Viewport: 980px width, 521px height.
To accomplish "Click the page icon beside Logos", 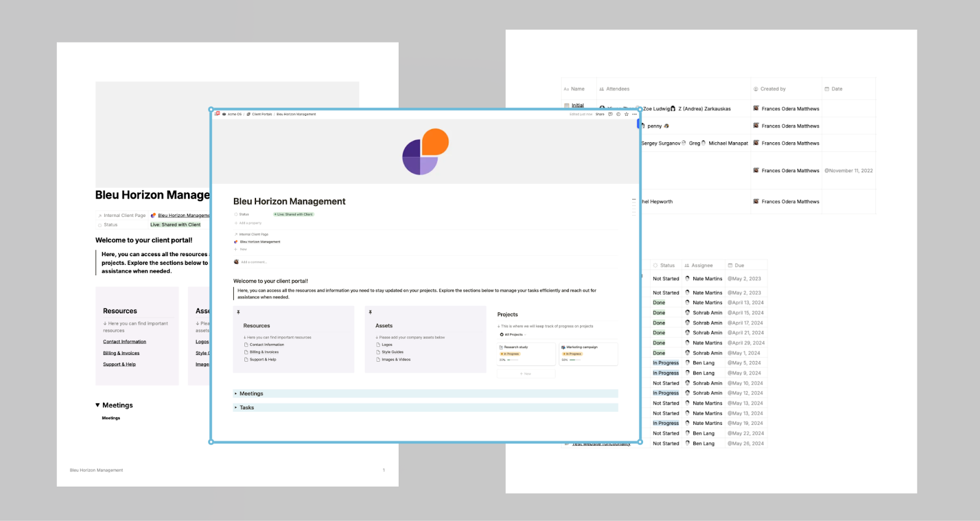I will (x=378, y=344).
